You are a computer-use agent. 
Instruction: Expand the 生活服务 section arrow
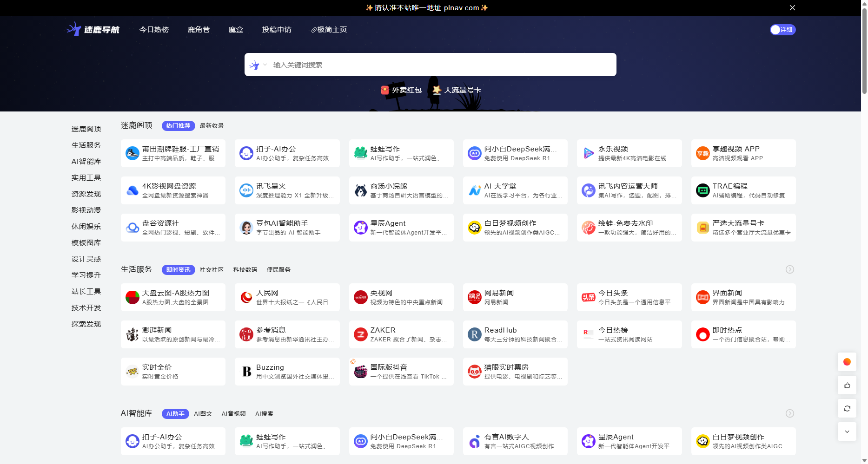click(790, 269)
